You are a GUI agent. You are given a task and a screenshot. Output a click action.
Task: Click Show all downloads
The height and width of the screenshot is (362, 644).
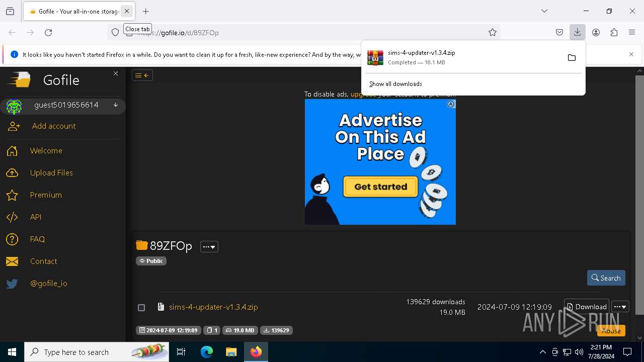[395, 84]
